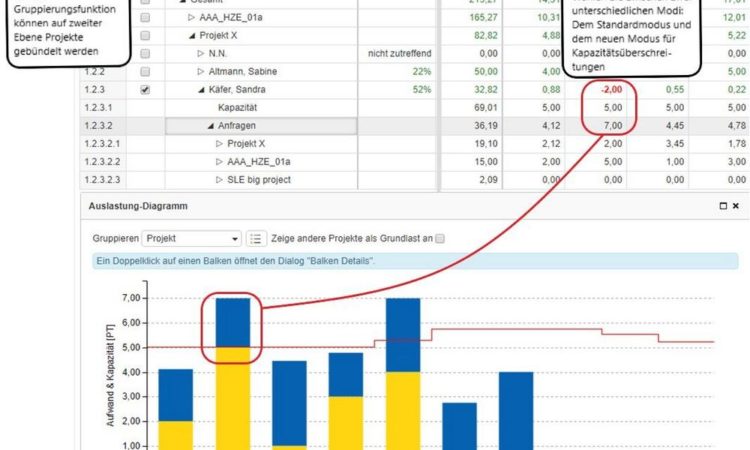Select the Kapazität row label
750x450 pixels.
click(x=237, y=108)
